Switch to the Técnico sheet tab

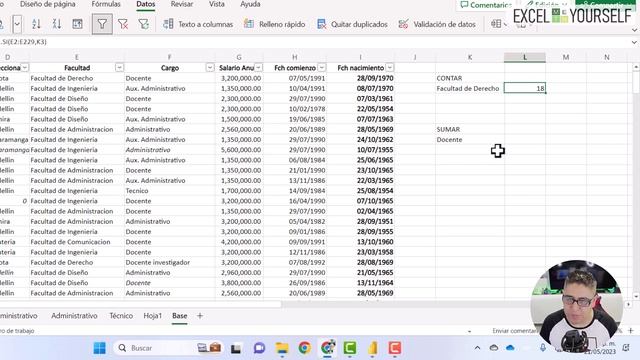(x=121, y=316)
